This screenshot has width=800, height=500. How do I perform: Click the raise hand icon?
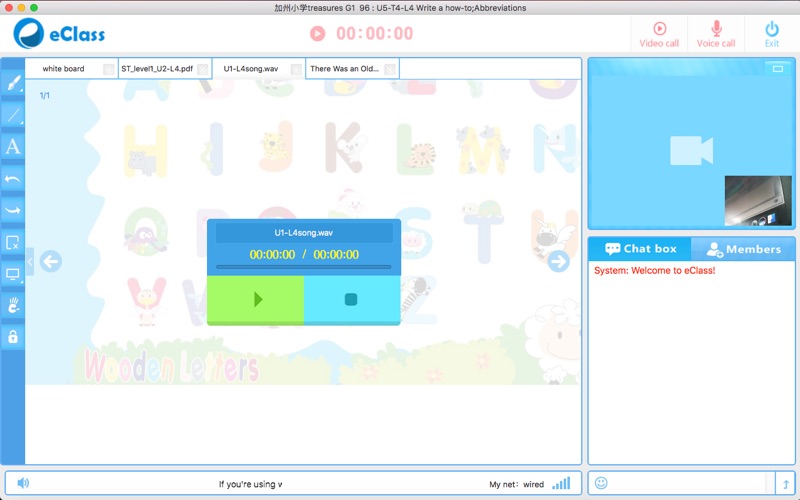pyautogui.click(x=13, y=305)
